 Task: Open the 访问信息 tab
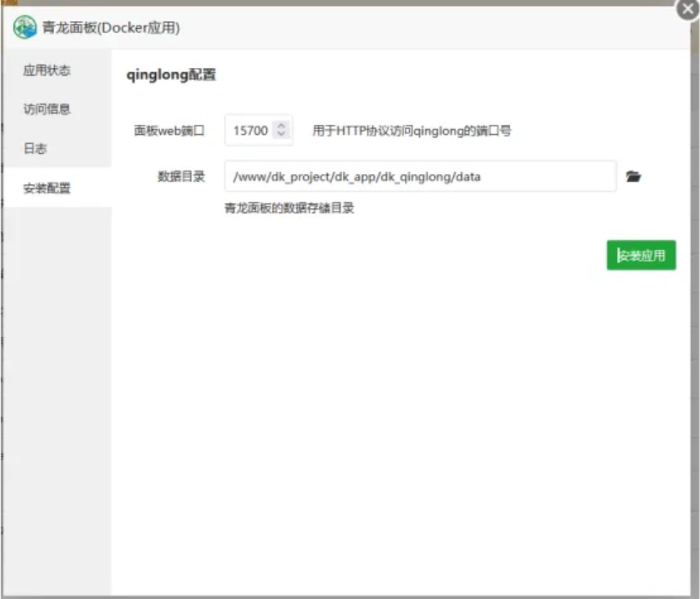47,110
